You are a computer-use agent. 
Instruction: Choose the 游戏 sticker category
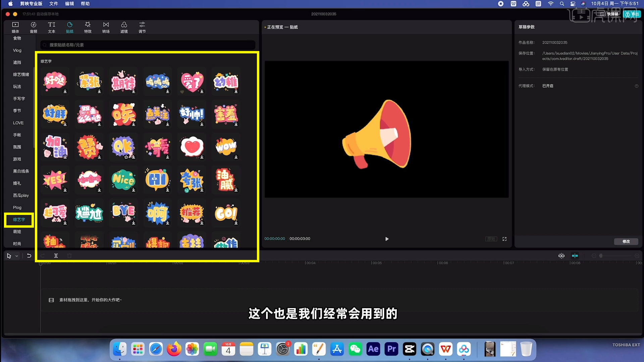(x=17, y=159)
